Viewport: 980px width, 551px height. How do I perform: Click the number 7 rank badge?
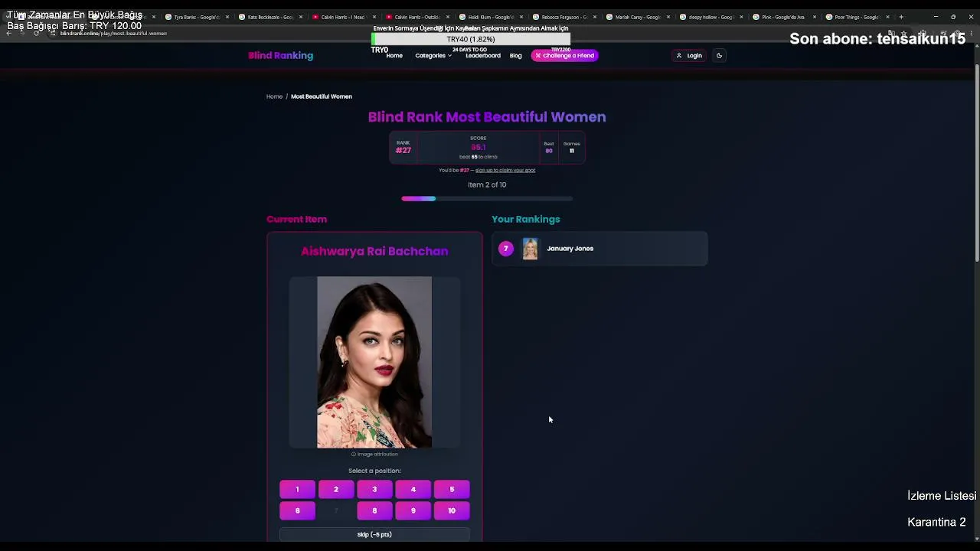tap(505, 248)
